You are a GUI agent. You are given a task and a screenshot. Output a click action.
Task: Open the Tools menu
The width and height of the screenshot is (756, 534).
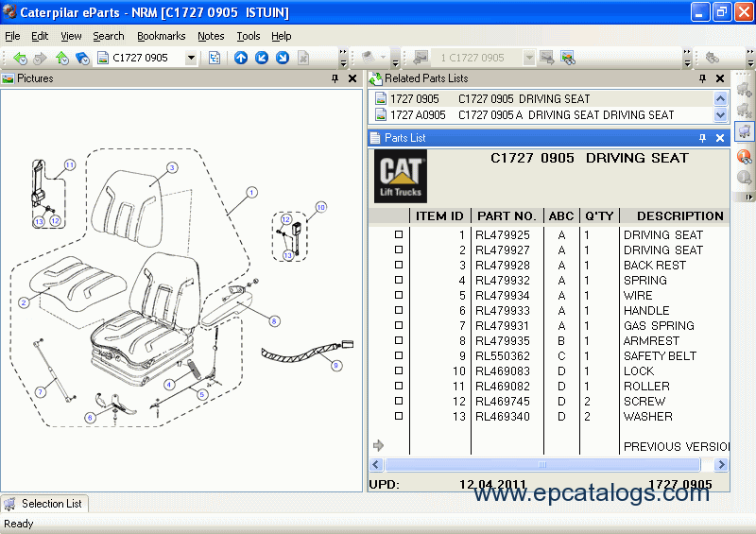click(248, 36)
